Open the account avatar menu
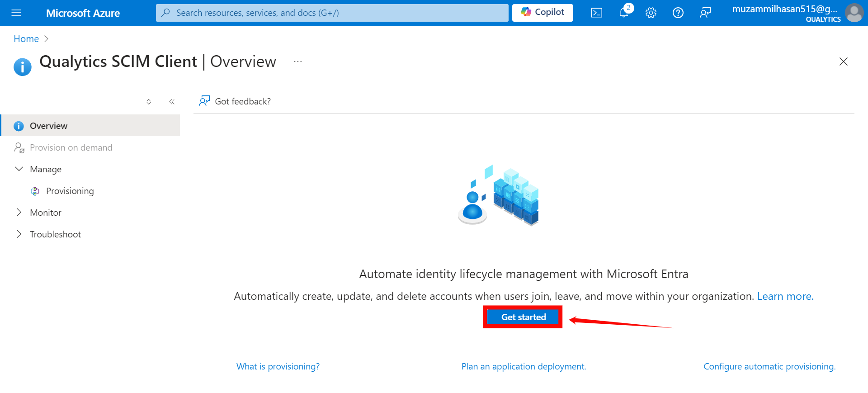This screenshot has height=393, width=868. (x=854, y=13)
